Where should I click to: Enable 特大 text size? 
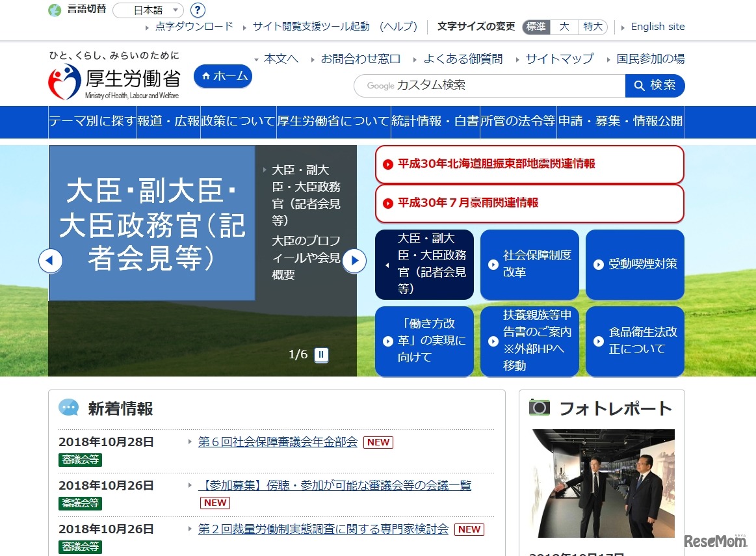(593, 27)
